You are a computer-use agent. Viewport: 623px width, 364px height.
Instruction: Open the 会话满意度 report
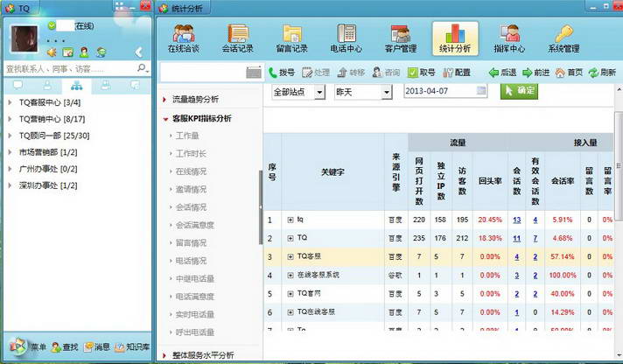coord(194,225)
